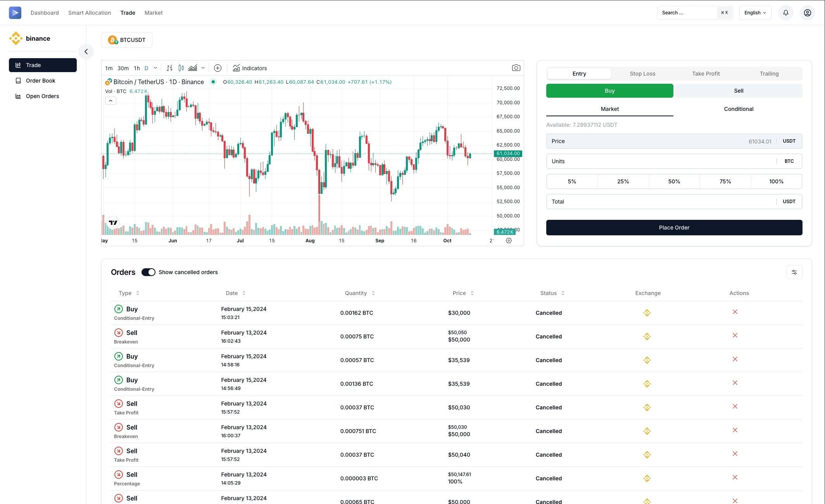Collapse the sidebar with the left arrow
This screenshot has height=504, width=825.
[86, 52]
